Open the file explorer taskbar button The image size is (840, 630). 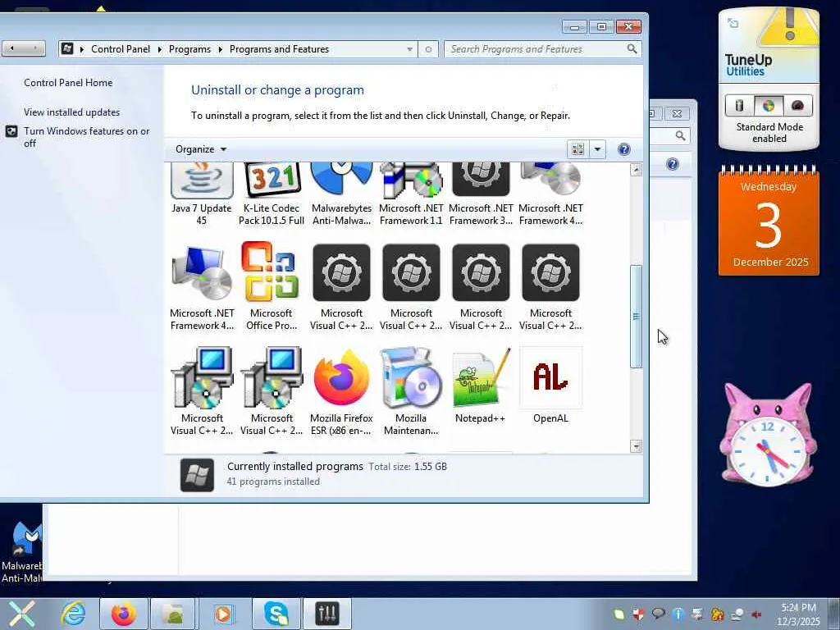click(173, 614)
